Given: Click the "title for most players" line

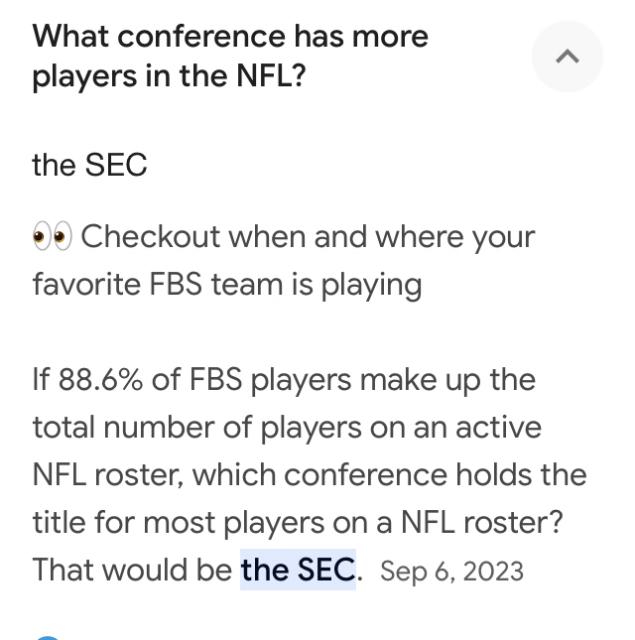Looking at the screenshot, I should point(299,522).
